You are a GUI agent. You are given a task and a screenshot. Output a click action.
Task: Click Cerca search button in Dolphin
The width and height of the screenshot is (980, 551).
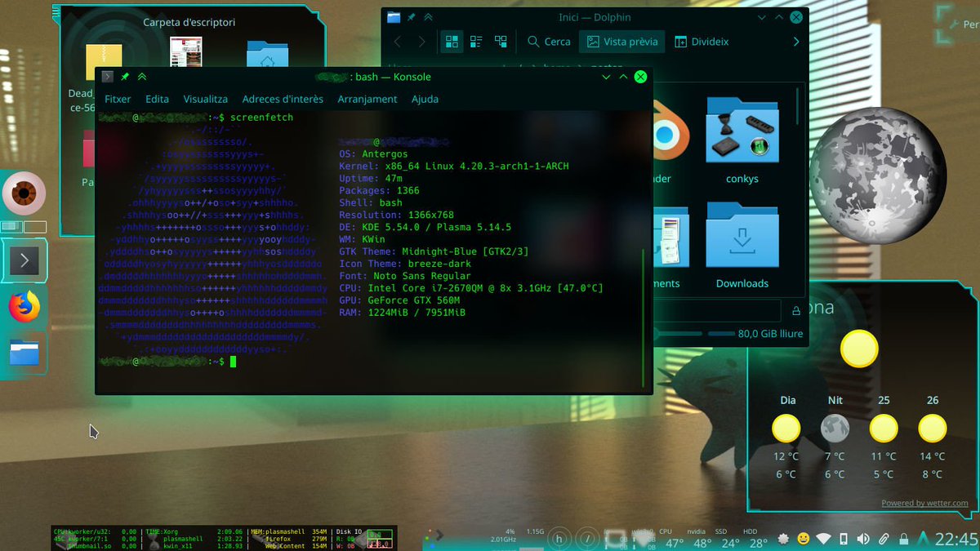pos(549,42)
